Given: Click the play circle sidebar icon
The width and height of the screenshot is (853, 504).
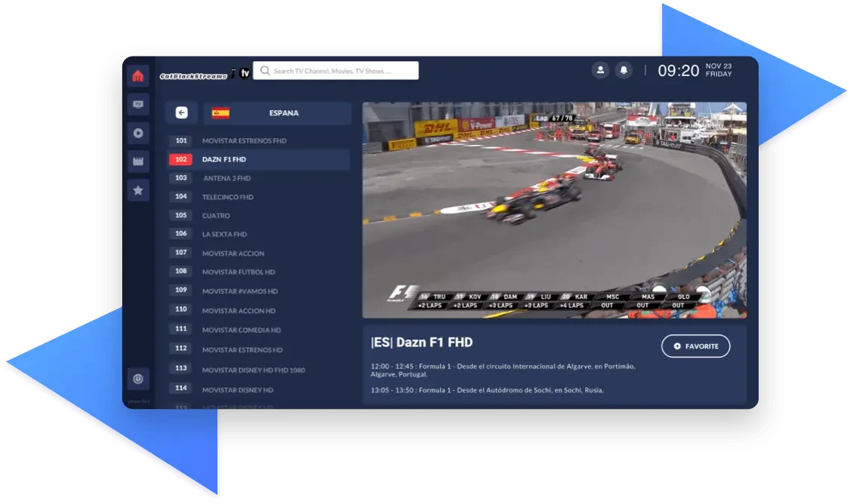Looking at the screenshot, I should point(137,133).
